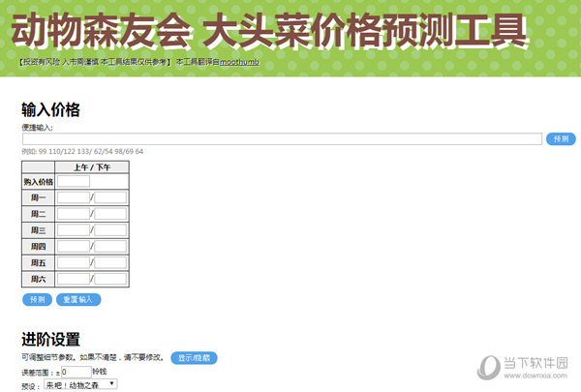Click the 周五 row label

point(38,262)
